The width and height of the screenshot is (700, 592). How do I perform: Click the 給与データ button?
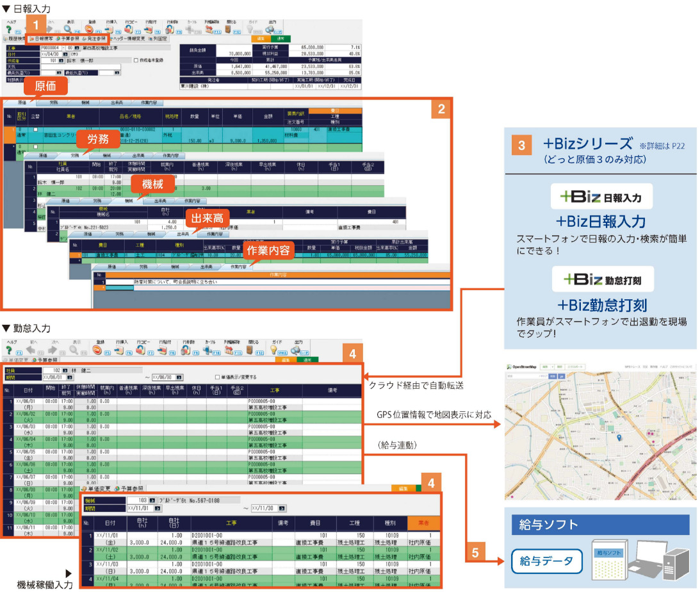(547, 561)
